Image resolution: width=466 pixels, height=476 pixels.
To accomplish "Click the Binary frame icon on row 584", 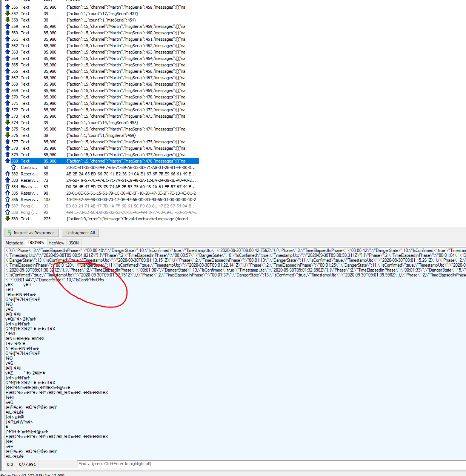I will [x=7, y=186].
